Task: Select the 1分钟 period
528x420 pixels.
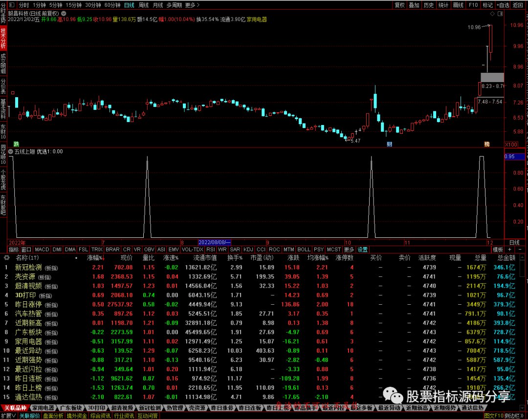Action: point(40,5)
